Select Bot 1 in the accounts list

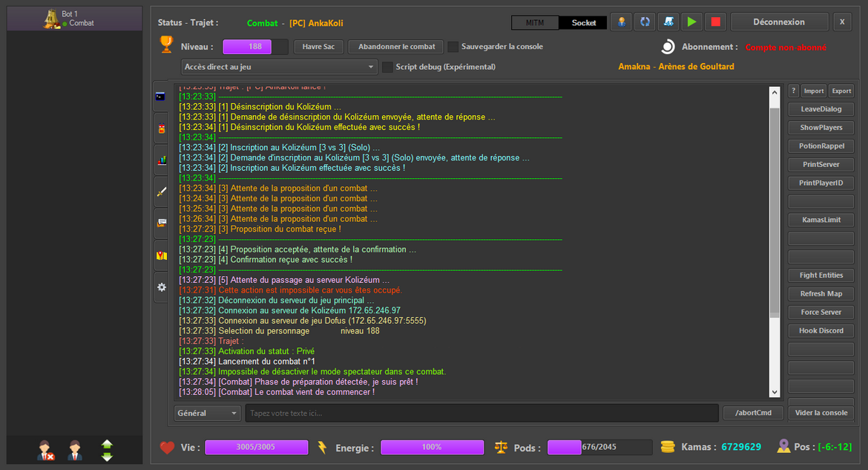tap(74, 19)
